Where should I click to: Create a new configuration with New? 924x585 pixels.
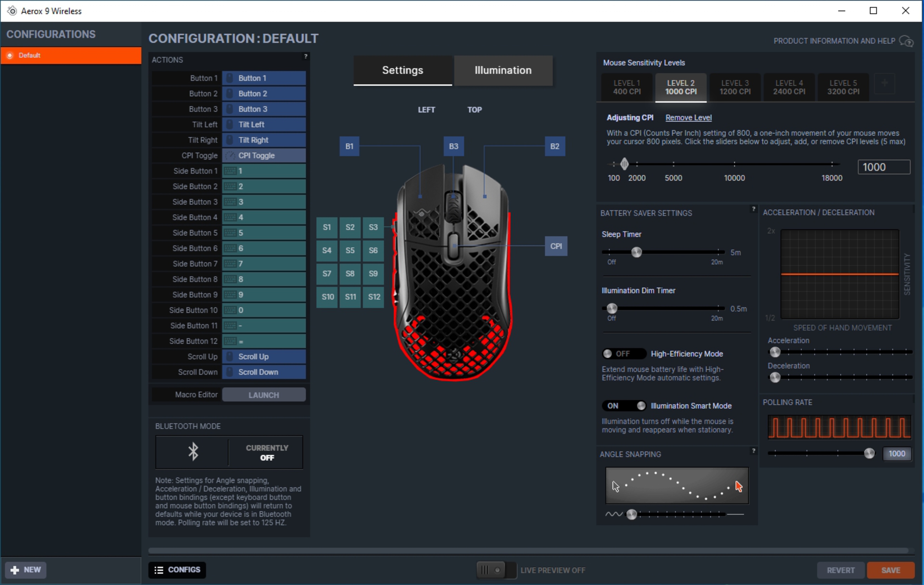(x=26, y=570)
